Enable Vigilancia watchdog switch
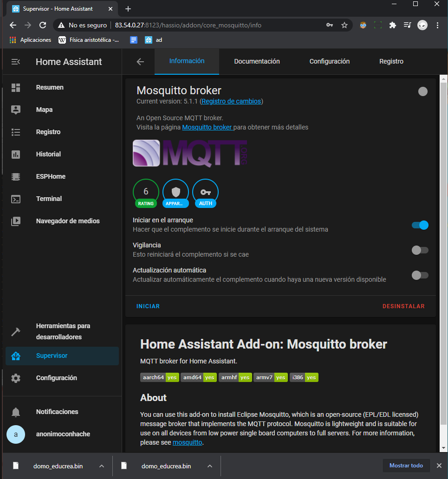 click(420, 250)
